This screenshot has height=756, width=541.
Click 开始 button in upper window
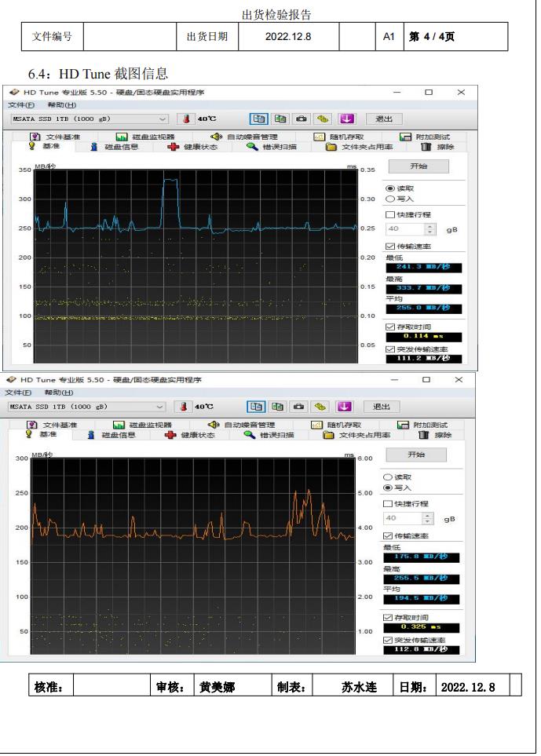tap(419, 166)
